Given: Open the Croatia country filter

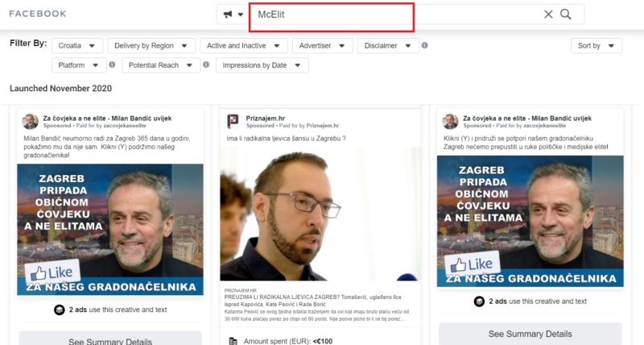Looking at the screenshot, I should click(x=77, y=46).
